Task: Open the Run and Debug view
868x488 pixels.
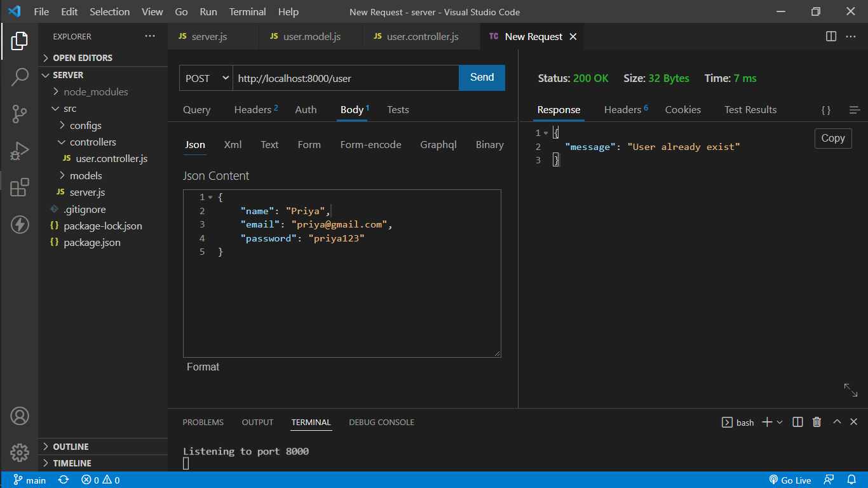Action: click(20, 151)
